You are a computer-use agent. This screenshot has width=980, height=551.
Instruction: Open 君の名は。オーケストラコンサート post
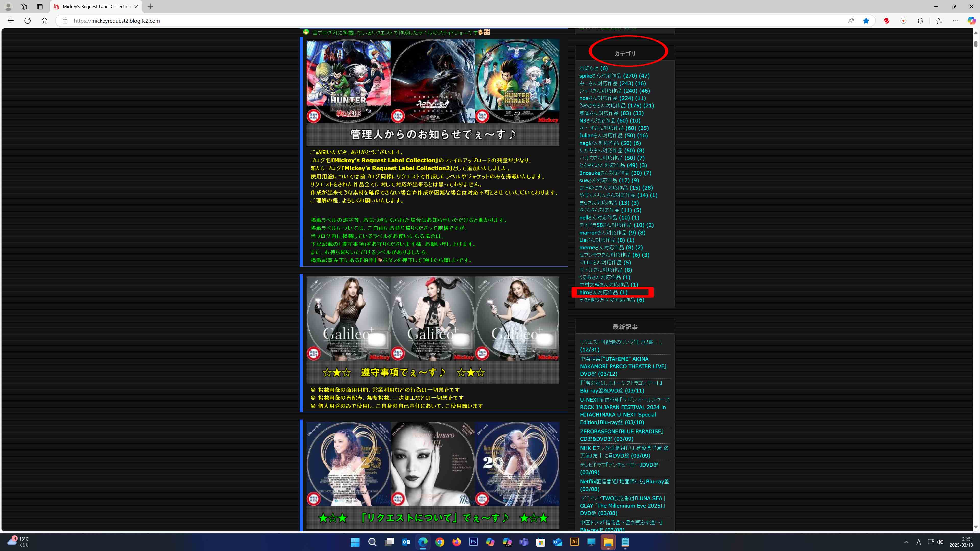pos(621,387)
